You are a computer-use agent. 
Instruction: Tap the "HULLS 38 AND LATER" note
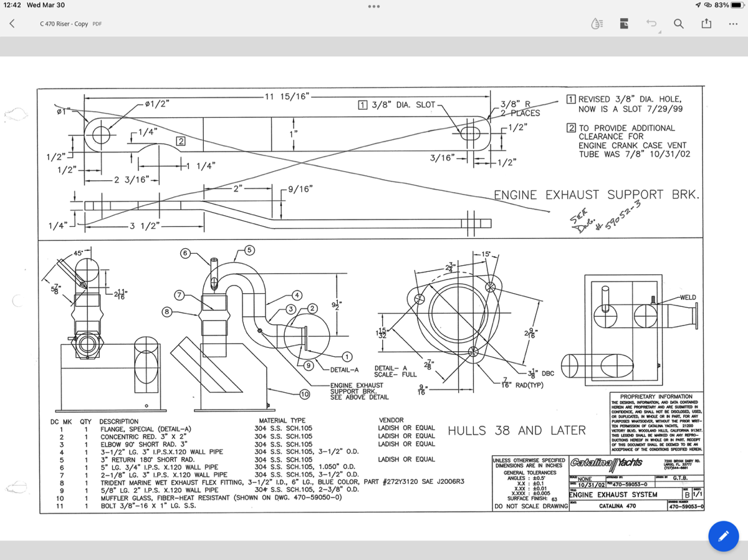pos(516,430)
